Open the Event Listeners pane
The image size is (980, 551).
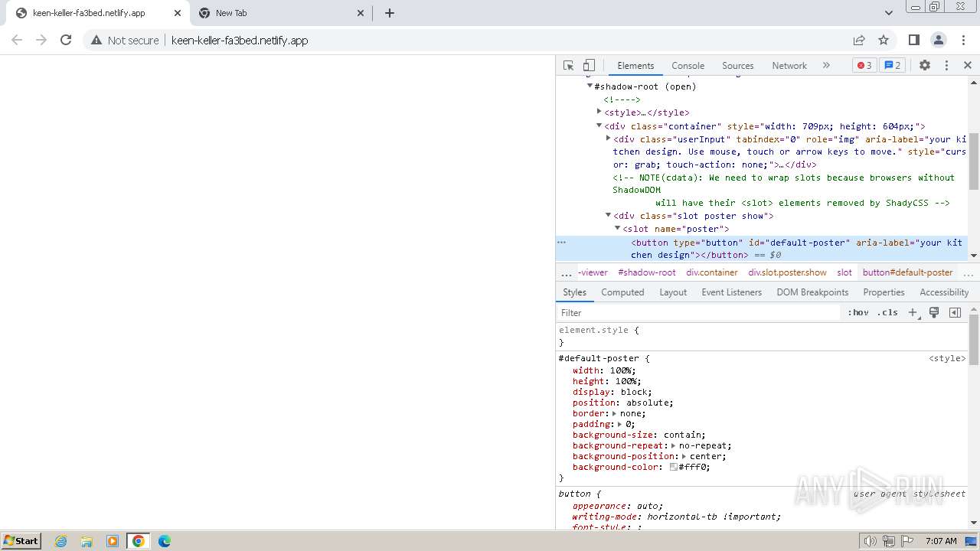coord(732,292)
